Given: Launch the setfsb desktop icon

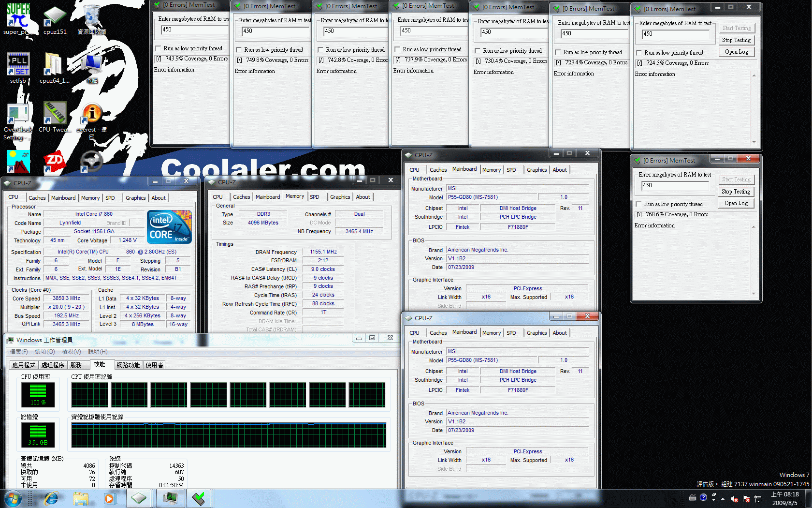Looking at the screenshot, I should (18, 68).
